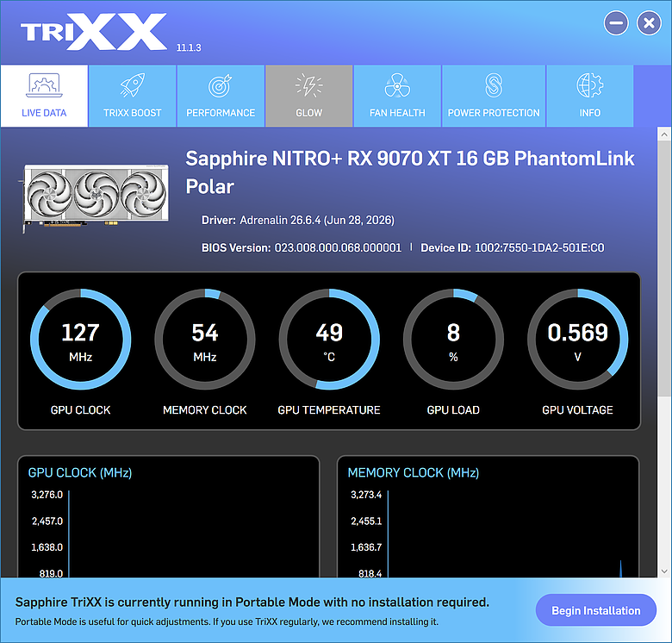
Task: Select the INFO tab
Action: [x=590, y=96]
